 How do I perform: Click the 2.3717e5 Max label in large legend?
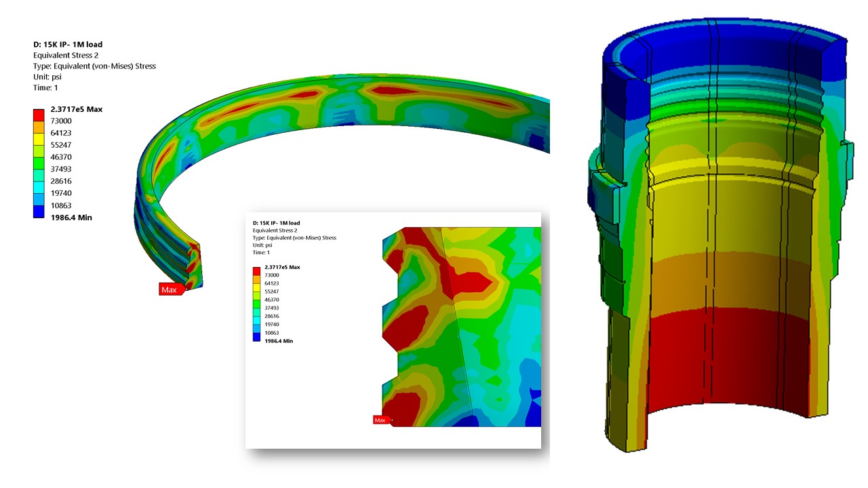tap(76, 109)
